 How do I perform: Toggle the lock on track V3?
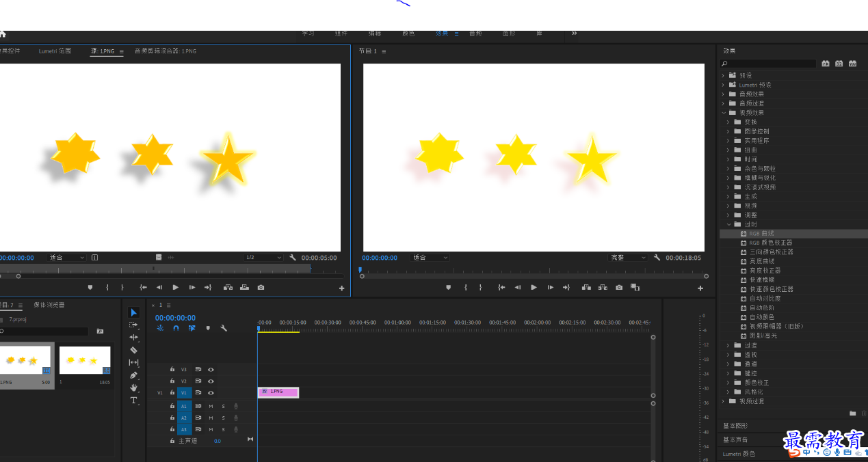pyautogui.click(x=172, y=369)
